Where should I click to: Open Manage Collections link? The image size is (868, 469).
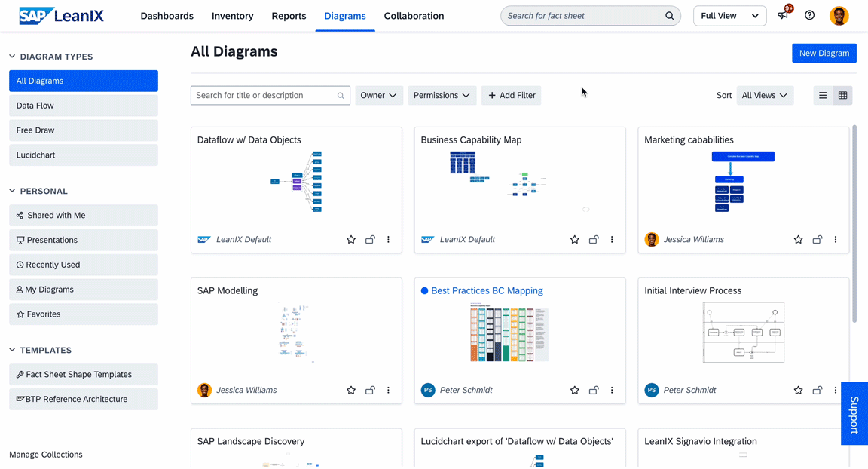[x=46, y=455]
